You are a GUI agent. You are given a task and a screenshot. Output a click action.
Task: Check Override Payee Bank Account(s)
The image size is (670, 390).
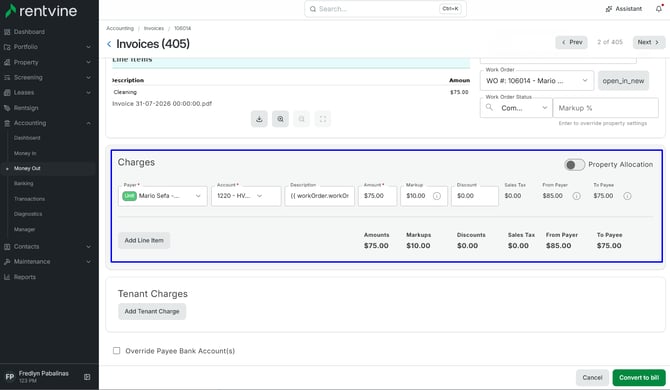tap(116, 351)
